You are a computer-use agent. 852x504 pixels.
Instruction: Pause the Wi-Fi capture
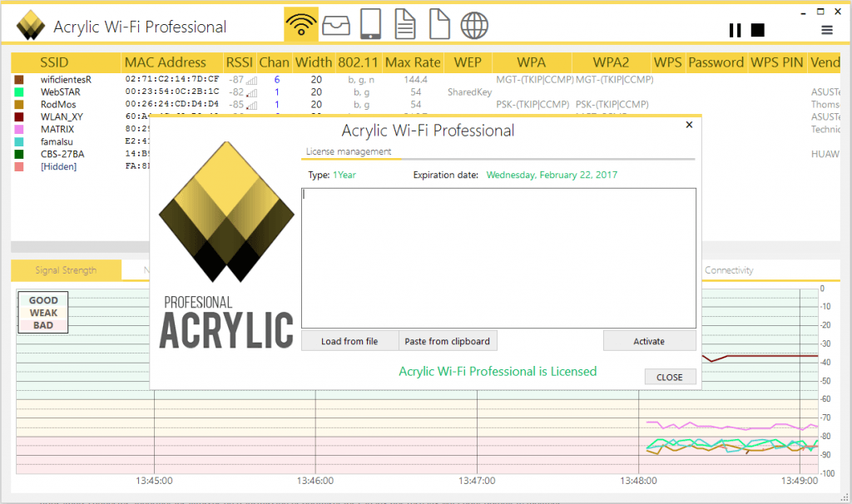pyautogui.click(x=735, y=31)
